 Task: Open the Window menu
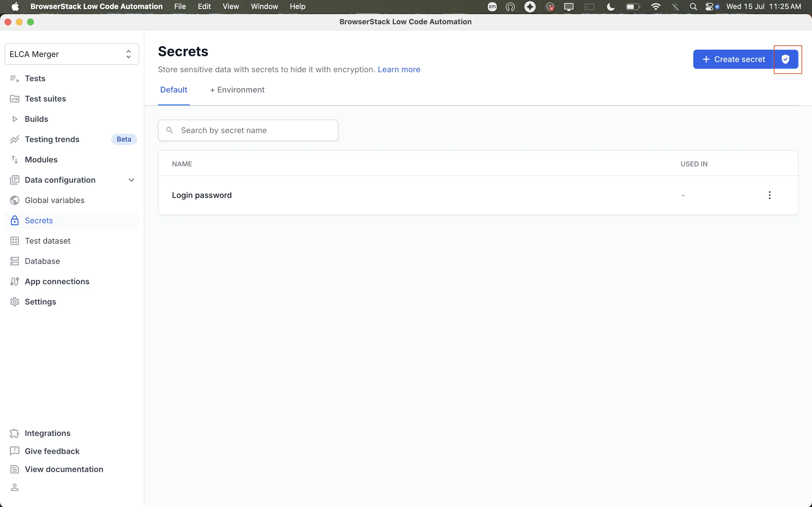coord(264,7)
